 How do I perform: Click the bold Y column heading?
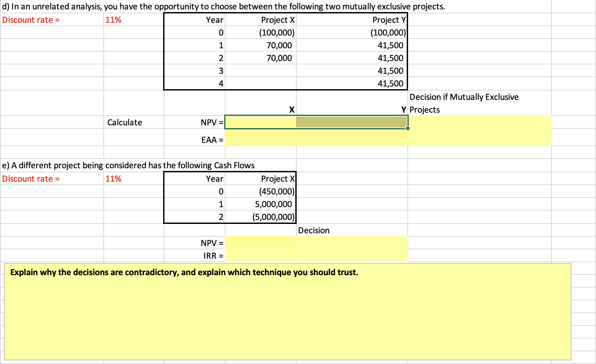(404, 110)
